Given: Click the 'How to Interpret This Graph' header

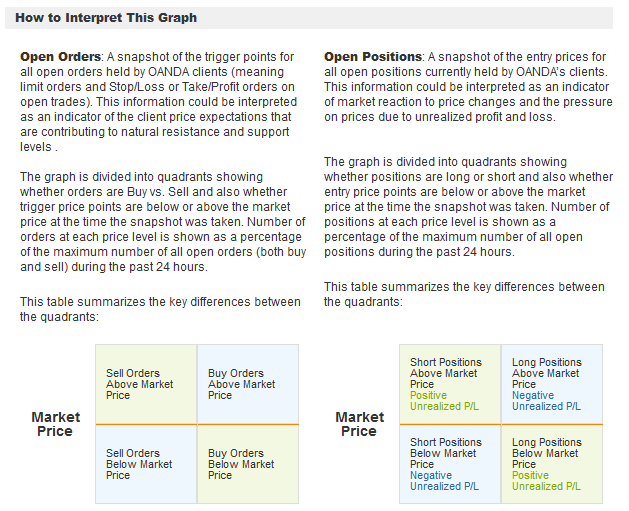Looking at the screenshot, I should (106, 18).
